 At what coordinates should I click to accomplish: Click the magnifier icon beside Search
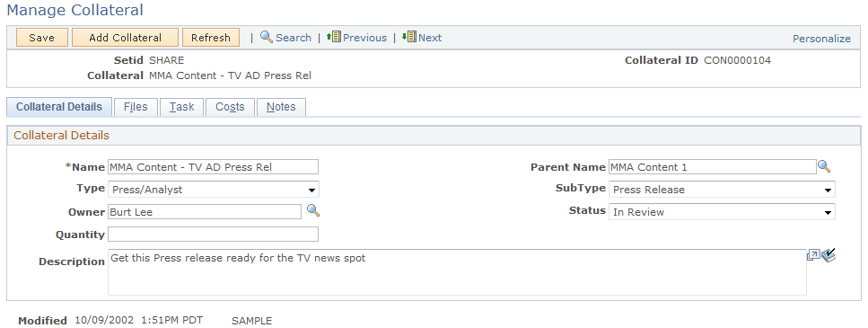(267, 37)
